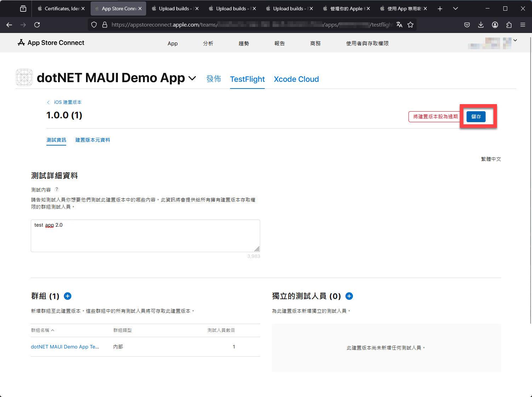Open the Xcode Cloud tab
Viewport: 532px width, 397px height.
tap(296, 79)
